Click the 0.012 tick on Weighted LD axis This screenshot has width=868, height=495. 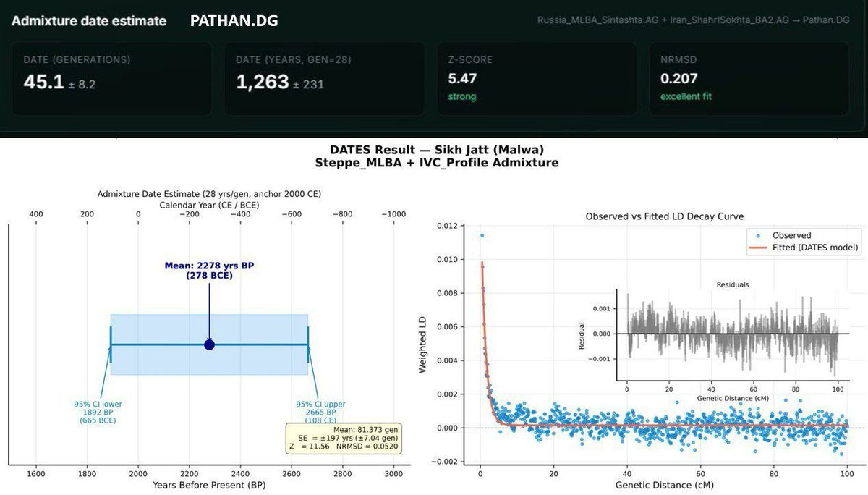pyautogui.click(x=448, y=226)
